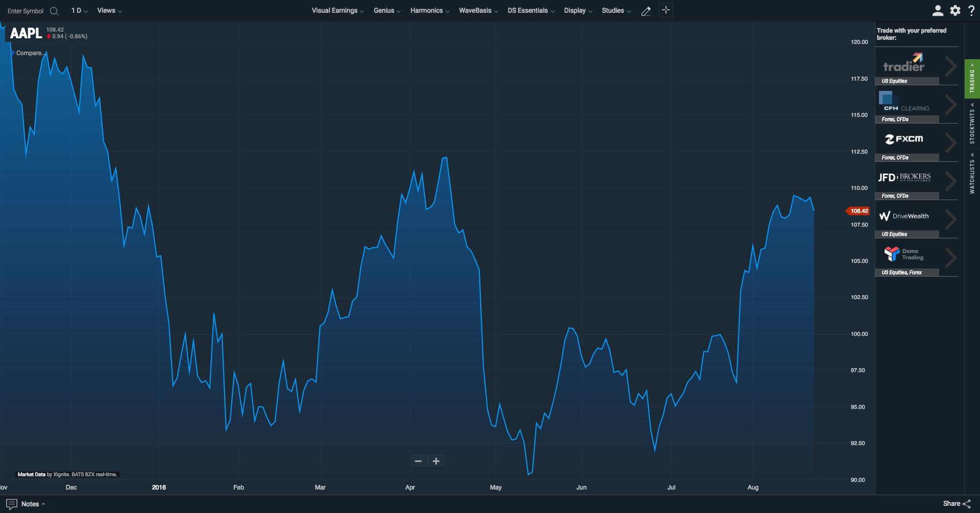Toggle the Trading side panel tab
Image resolution: width=980 pixels, height=513 pixels.
(972, 79)
